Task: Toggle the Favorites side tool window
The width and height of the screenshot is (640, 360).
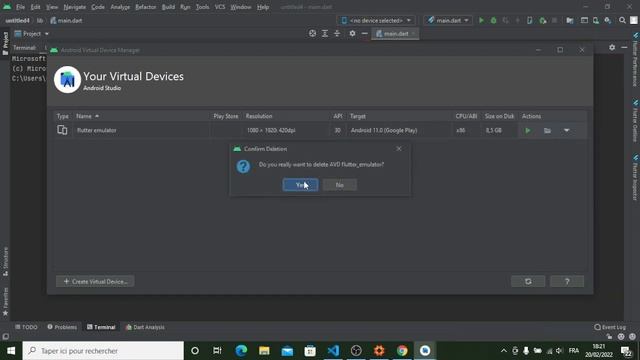Action: (x=5, y=302)
